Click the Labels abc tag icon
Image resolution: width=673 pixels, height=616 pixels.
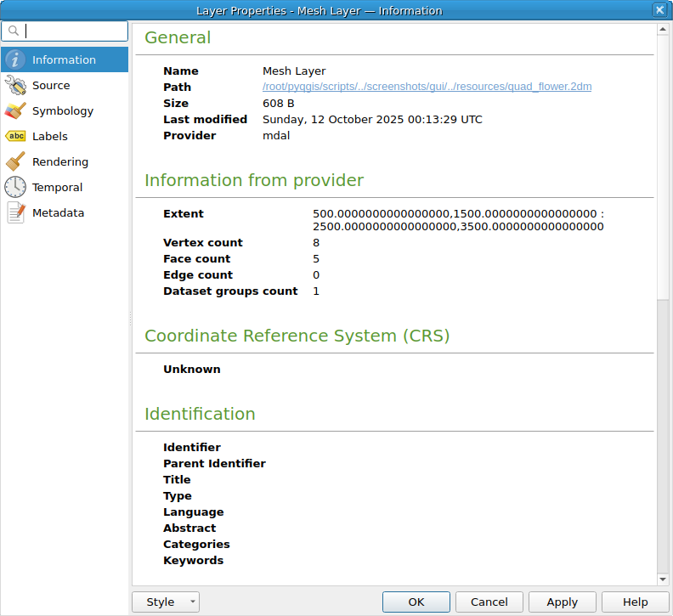click(x=15, y=136)
